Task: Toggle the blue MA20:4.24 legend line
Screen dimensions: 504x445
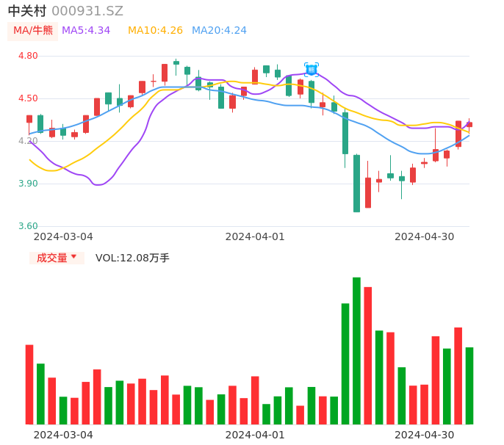Action: pos(219,31)
